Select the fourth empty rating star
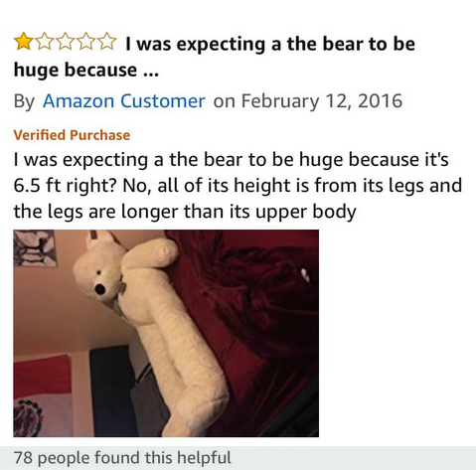 (86, 41)
